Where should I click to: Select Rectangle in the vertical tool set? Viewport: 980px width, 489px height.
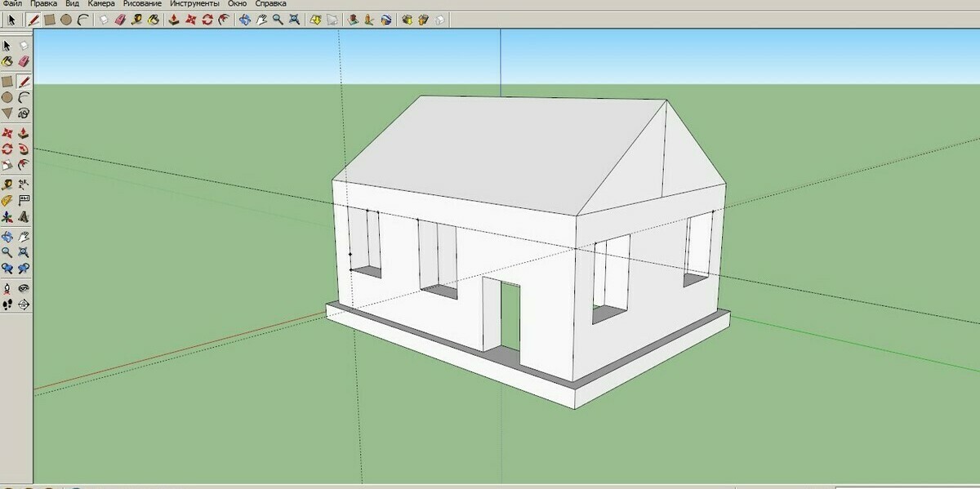pyautogui.click(x=7, y=82)
